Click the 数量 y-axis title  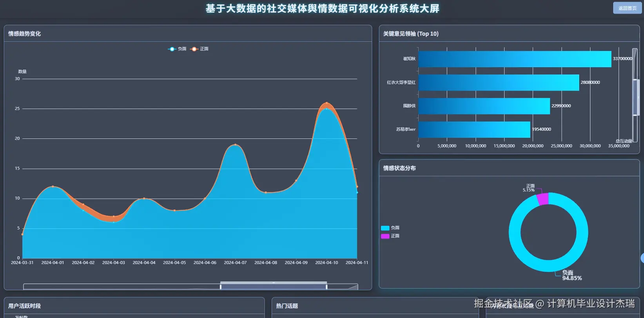tap(22, 71)
